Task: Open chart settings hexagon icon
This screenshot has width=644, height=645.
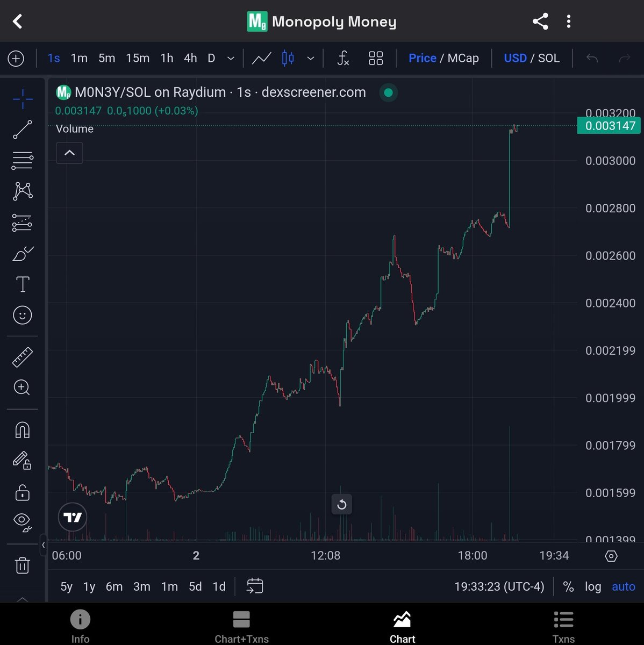Action: [611, 556]
